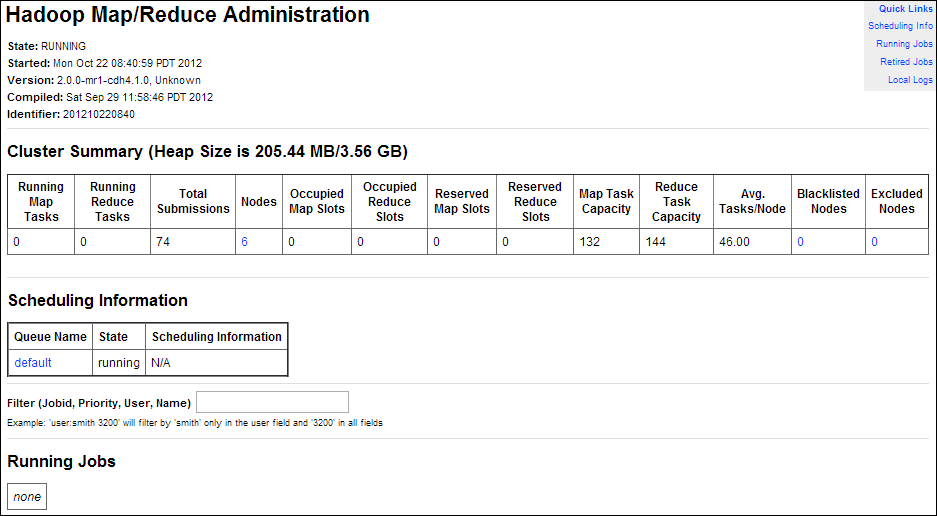Viewport: 937px width, 516px height.
Task: Click the Reserved Reduce Slots header
Action: click(x=535, y=201)
